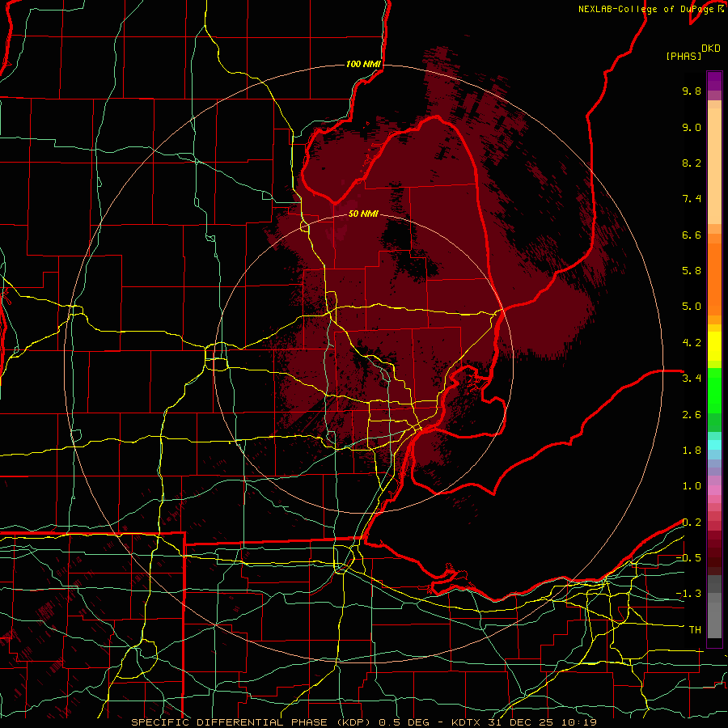Click the 4.2 scale value
Screen dimensions: 728x728
[692, 343]
